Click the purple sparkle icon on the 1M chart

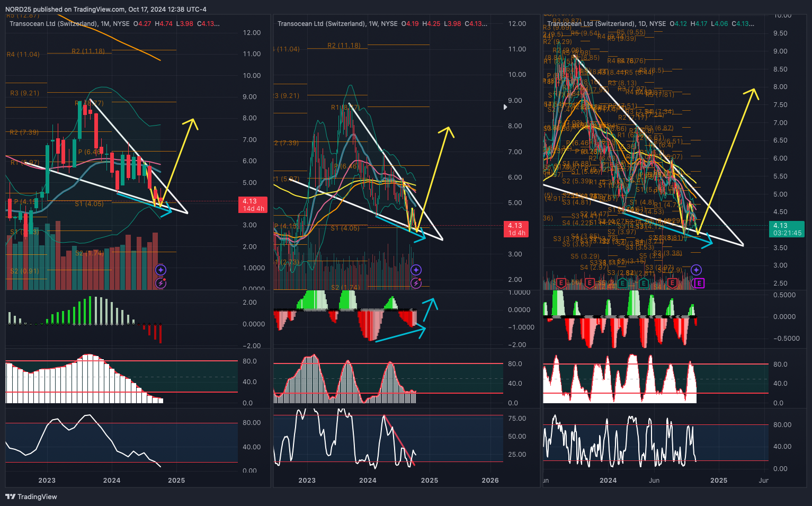pos(160,270)
